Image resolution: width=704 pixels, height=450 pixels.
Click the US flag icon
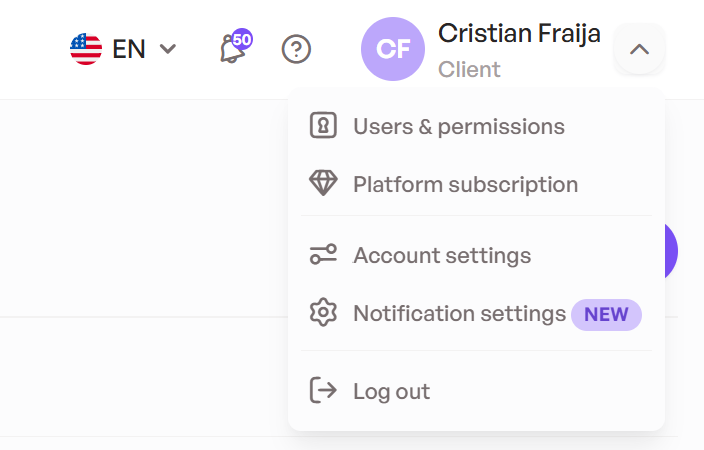tap(86, 49)
